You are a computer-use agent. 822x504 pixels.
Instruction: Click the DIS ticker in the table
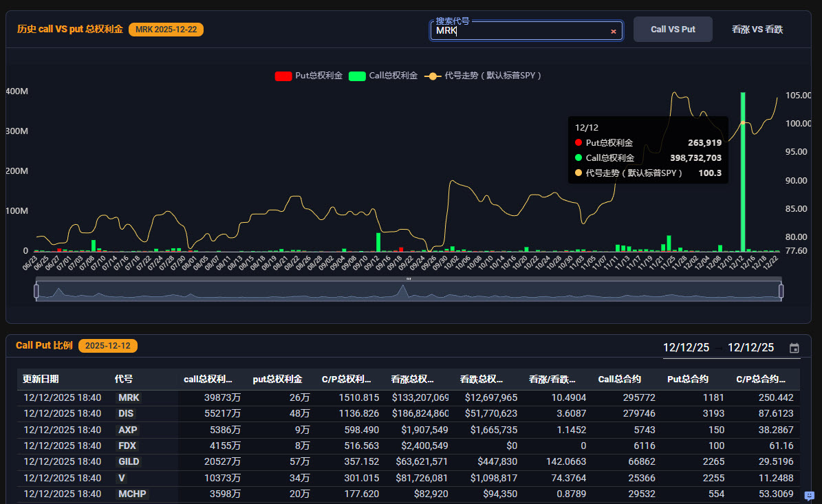click(x=127, y=414)
